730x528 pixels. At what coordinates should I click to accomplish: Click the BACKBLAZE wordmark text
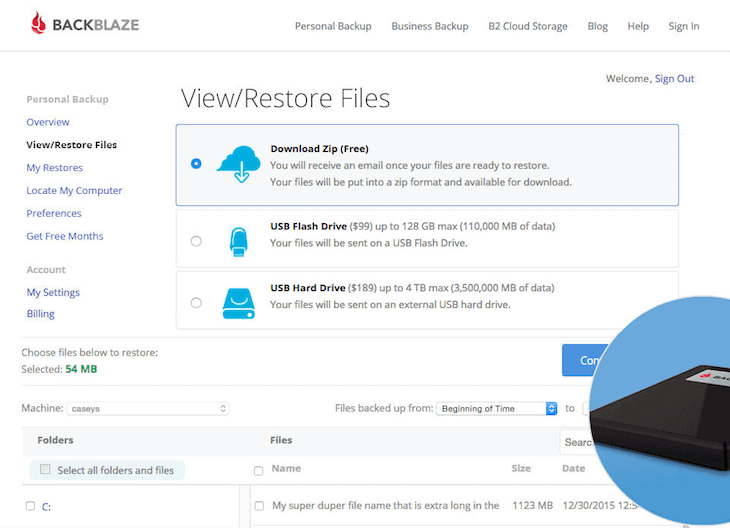[96, 25]
